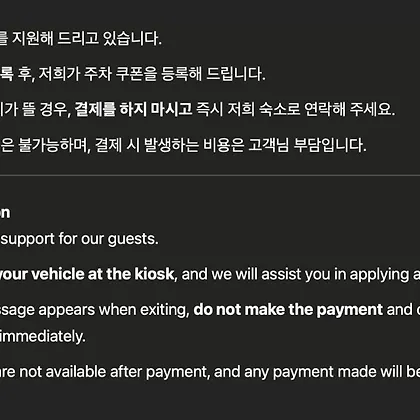The image size is (420, 420).
Task: Click the text '결제 시 발생하는 비용은'
Action: pyautogui.click(x=170, y=145)
